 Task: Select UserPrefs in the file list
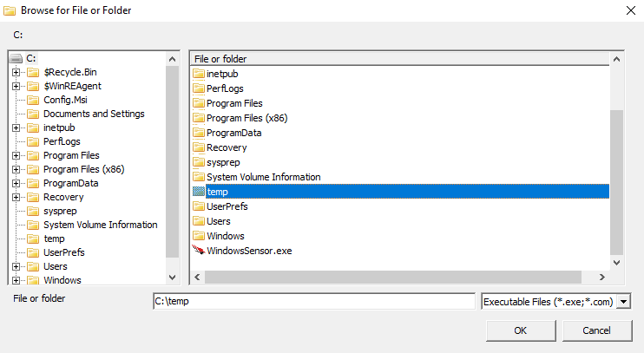[227, 206]
